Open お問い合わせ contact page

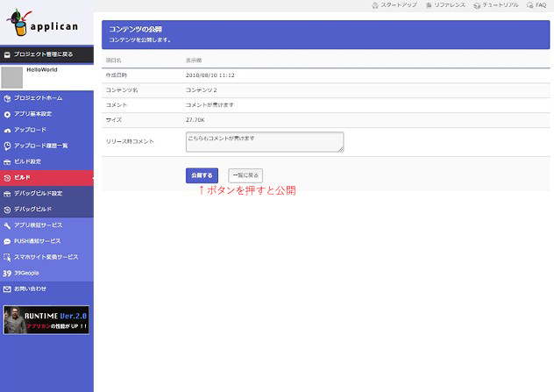click(x=46, y=289)
